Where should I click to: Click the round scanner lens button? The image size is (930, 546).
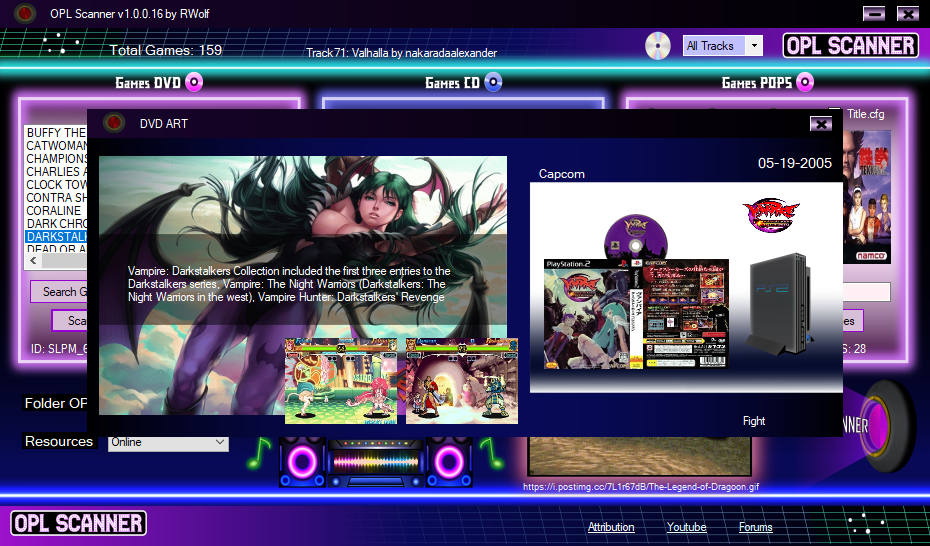pos(887,424)
